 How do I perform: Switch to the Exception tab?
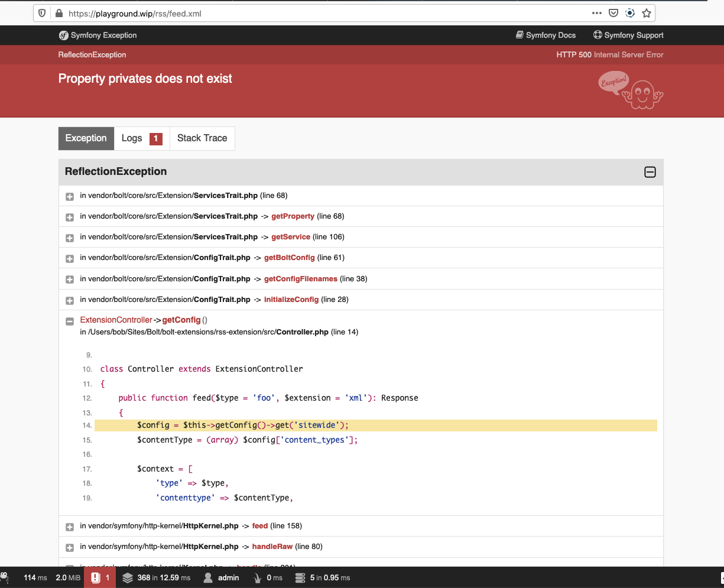pyautogui.click(x=86, y=138)
